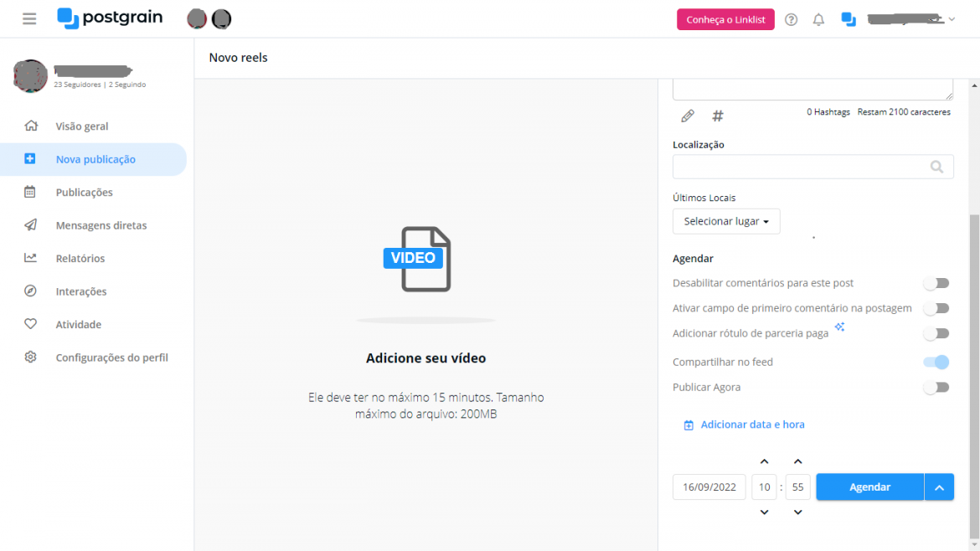This screenshot has height=551, width=980.
Task: Click the Atividade heart icon
Action: [x=30, y=324]
